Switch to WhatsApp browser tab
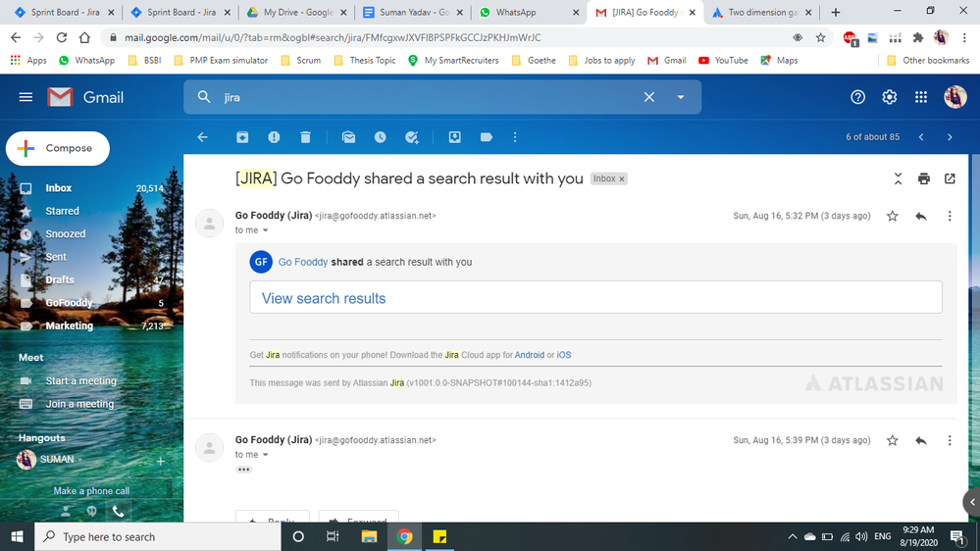The height and width of the screenshot is (551, 980). point(530,12)
